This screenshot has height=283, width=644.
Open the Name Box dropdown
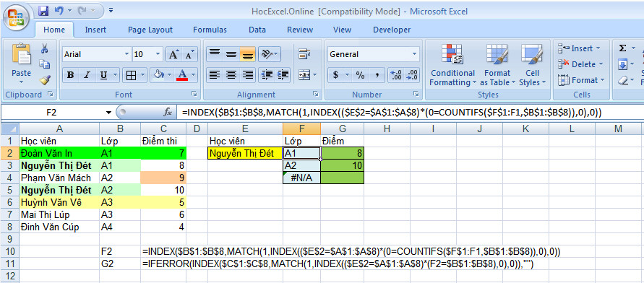coord(108,113)
